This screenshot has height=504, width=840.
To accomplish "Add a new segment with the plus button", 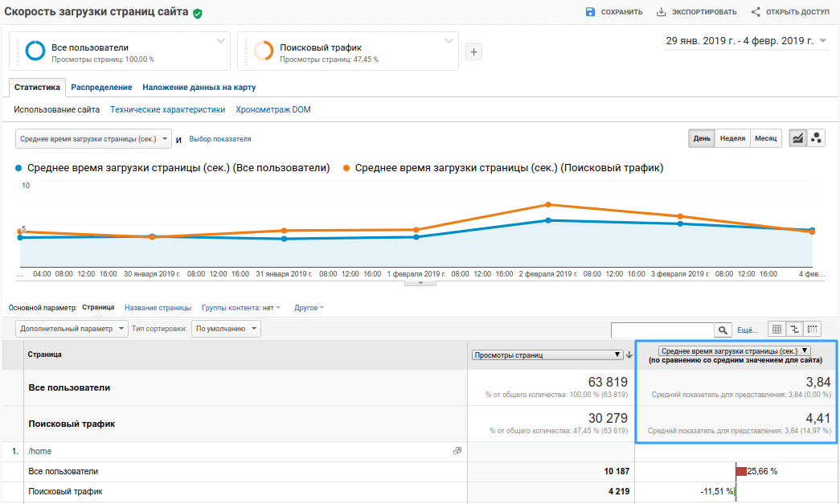I will point(473,52).
